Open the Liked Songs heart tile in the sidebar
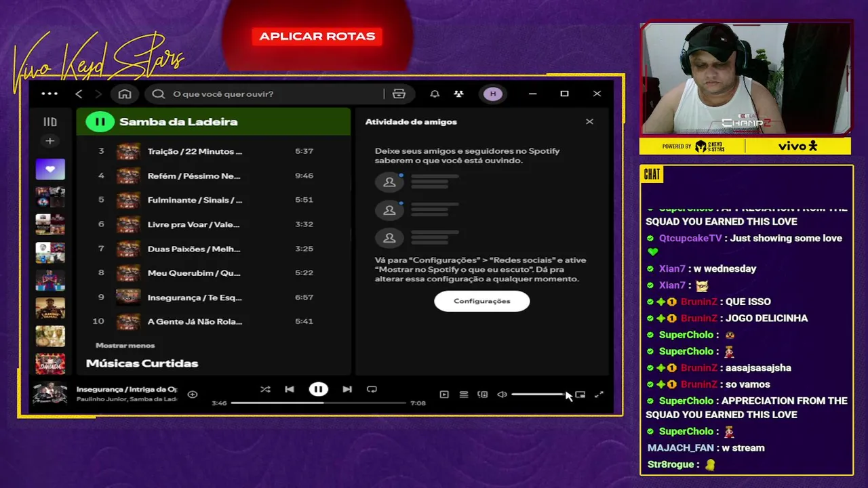This screenshot has height=488, width=868. [x=50, y=169]
